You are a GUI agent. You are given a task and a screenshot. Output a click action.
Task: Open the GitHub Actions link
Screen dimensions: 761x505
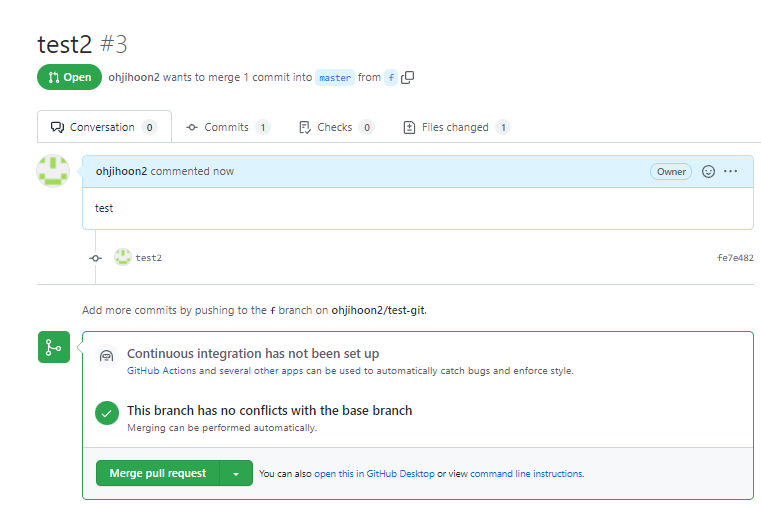161,371
